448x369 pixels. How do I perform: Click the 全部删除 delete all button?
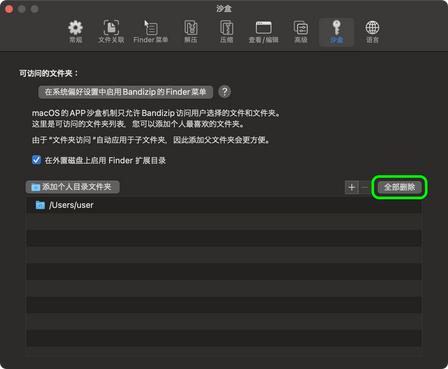[399, 187]
